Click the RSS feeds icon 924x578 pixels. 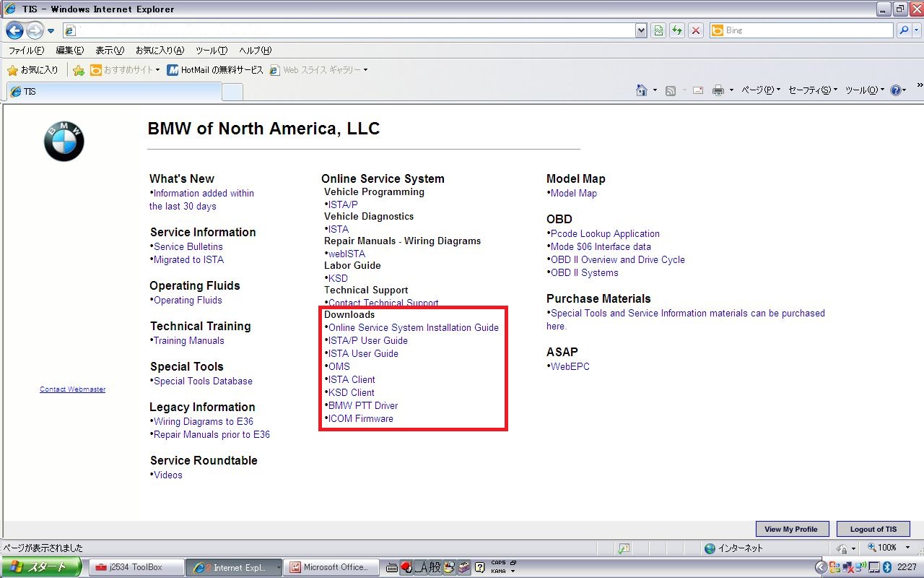coord(671,90)
